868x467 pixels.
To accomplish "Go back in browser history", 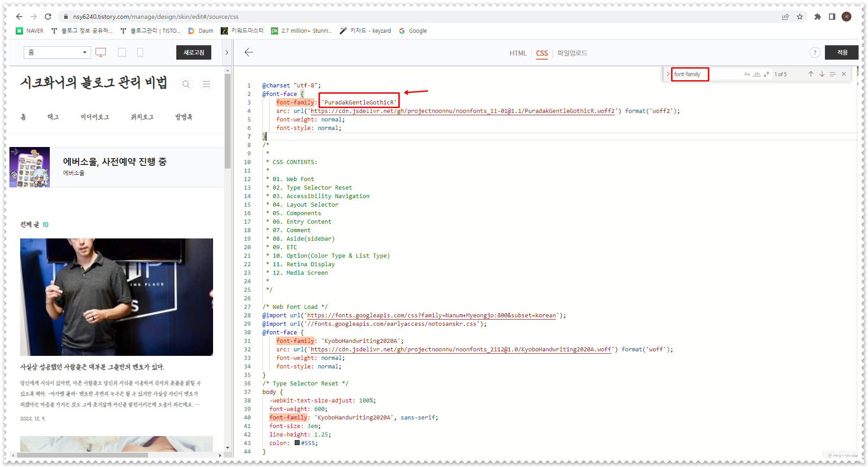I will (x=19, y=17).
